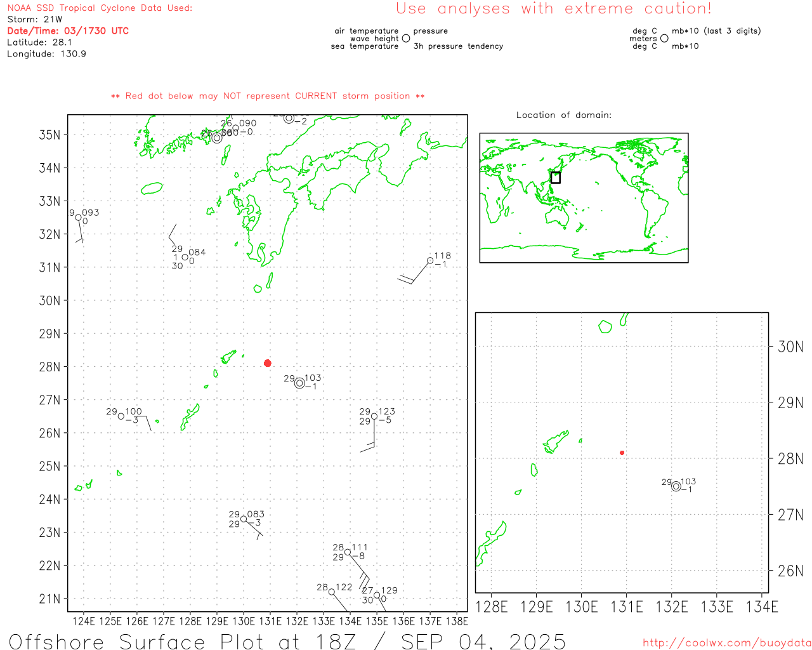Viewport: 812px width, 650px height.
Task: Click the station circle labeled 093 at left edge
Action: [79, 217]
